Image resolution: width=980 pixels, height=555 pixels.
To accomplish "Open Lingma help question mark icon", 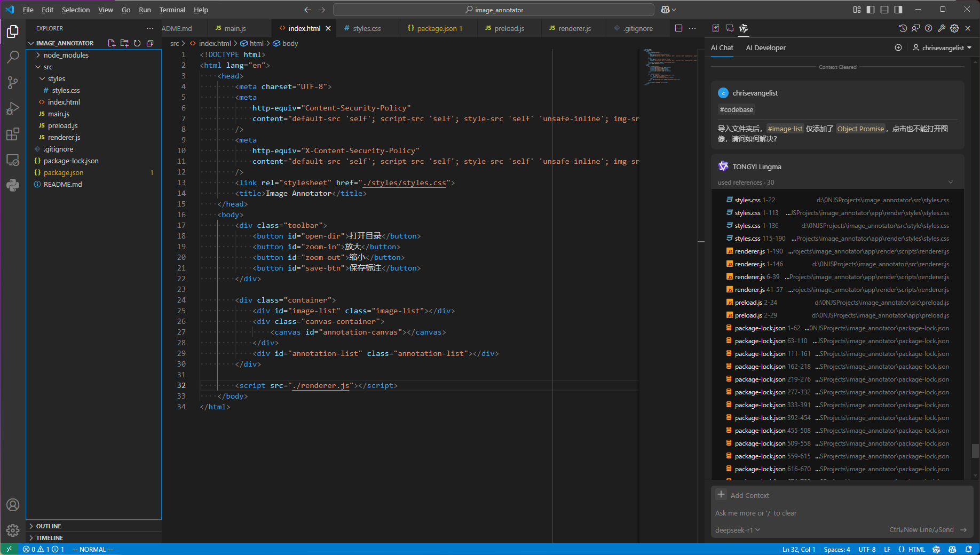I will [929, 28].
